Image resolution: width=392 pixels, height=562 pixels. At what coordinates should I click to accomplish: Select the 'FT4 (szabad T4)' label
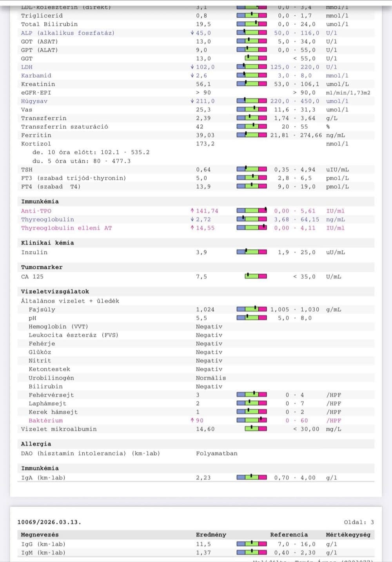[x=51, y=187]
